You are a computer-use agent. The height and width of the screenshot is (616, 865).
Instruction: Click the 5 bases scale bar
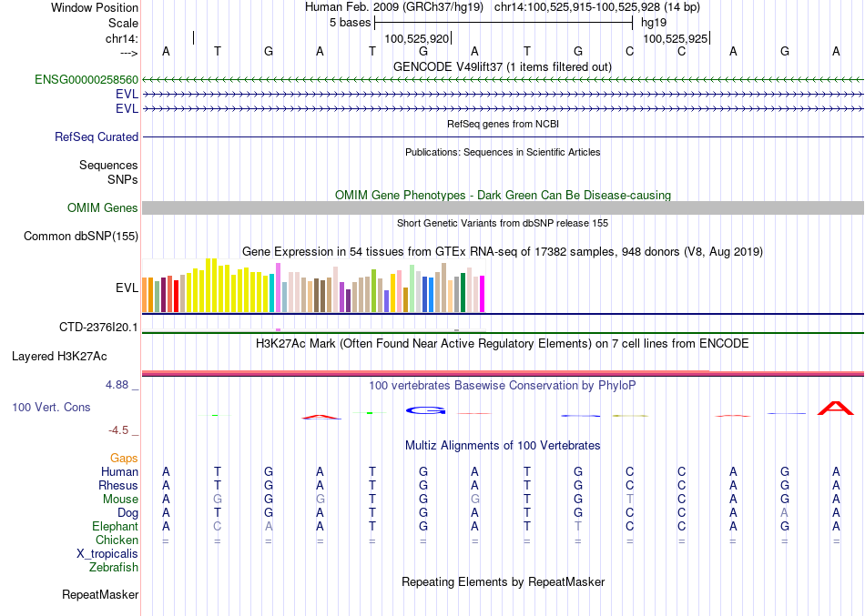pyautogui.click(x=504, y=23)
